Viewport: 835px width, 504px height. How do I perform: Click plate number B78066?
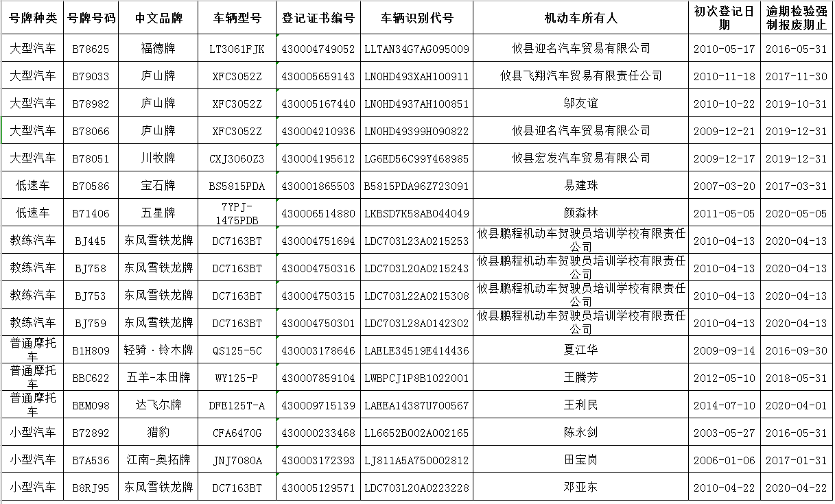(91, 131)
